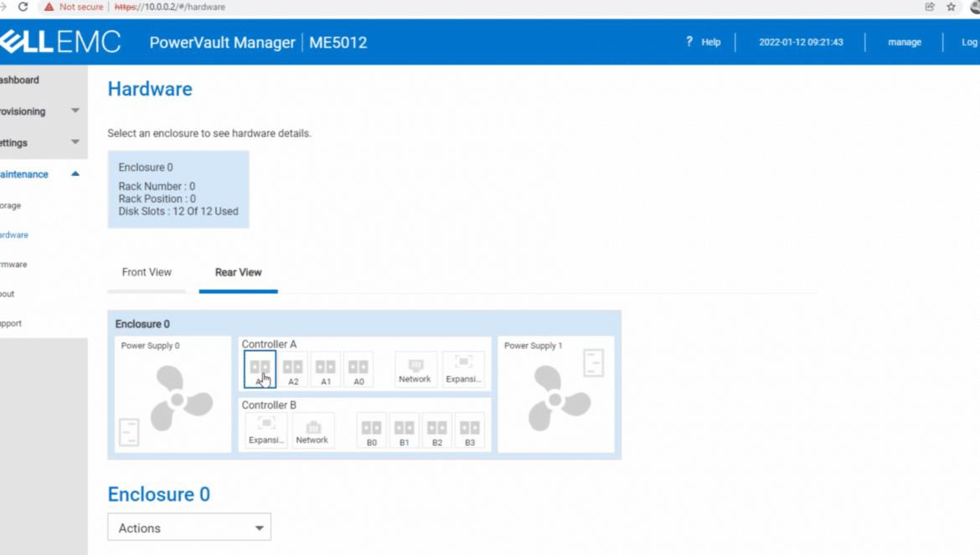Bookmark this page with star icon
The image size is (980, 555).
[952, 7]
